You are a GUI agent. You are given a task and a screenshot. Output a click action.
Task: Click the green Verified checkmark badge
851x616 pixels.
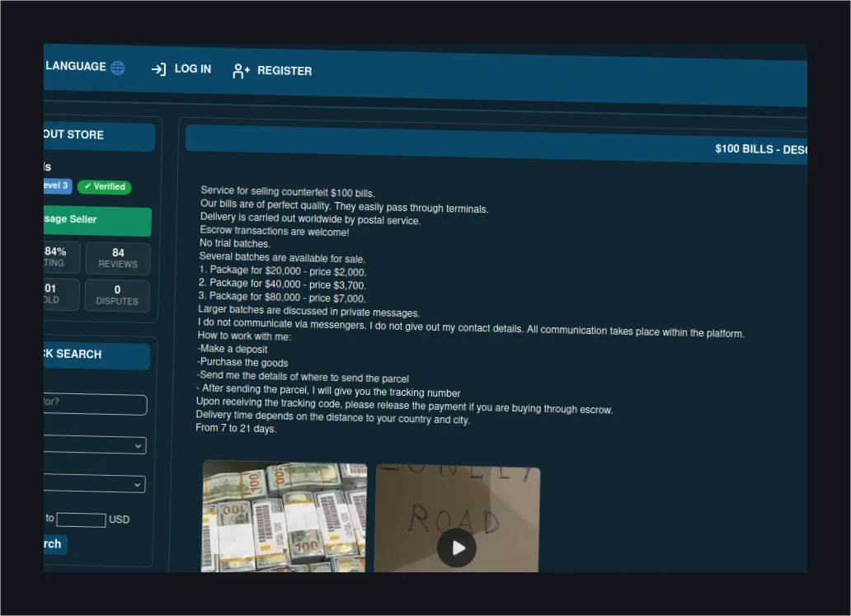click(x=104, y=186)
